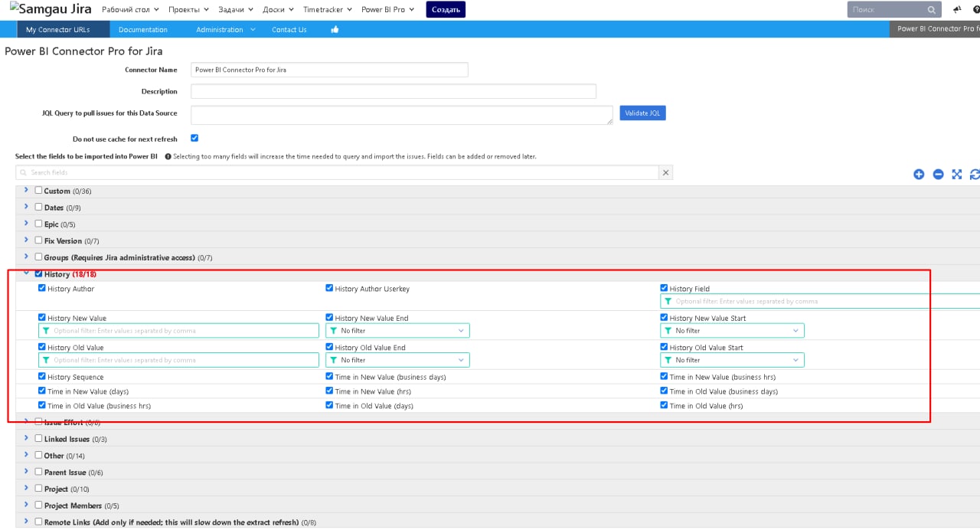Expand the Epic group
Viewport: 980px width, 530px height.
pyautogui.click(x=26, y=224)
